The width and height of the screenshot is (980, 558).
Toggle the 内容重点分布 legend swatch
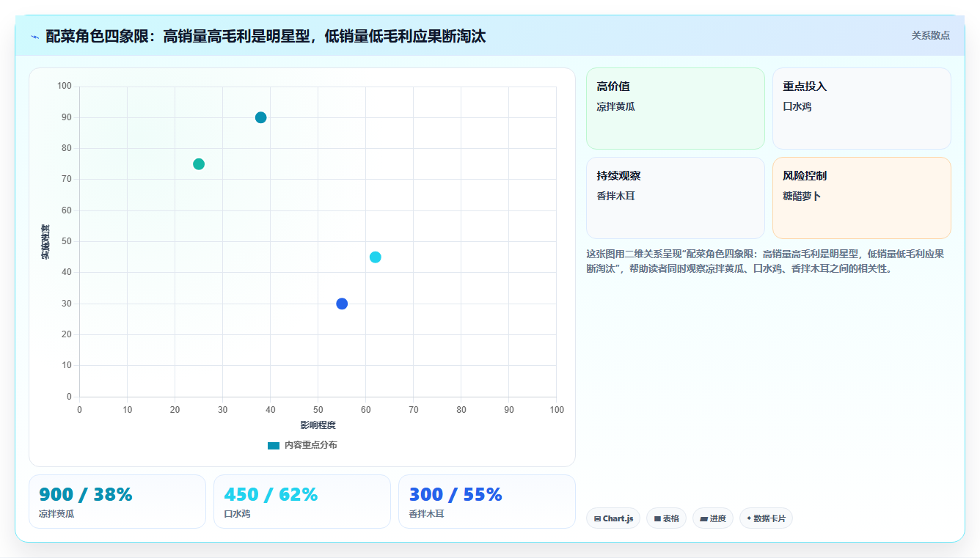[274, 445]
